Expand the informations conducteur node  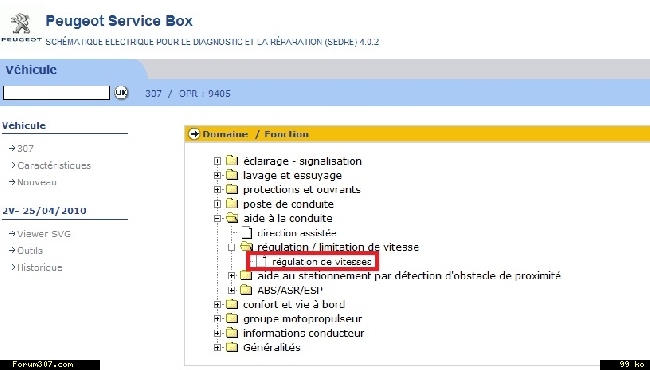click(x=217, y=333)
